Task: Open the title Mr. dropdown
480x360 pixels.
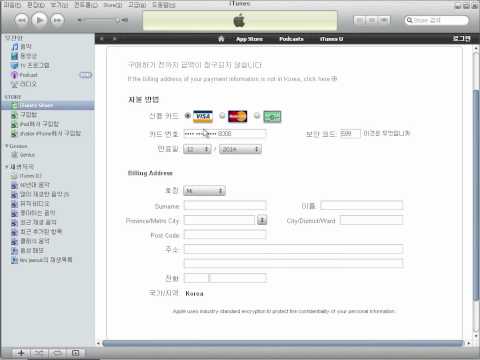Action: coord(204,191)
